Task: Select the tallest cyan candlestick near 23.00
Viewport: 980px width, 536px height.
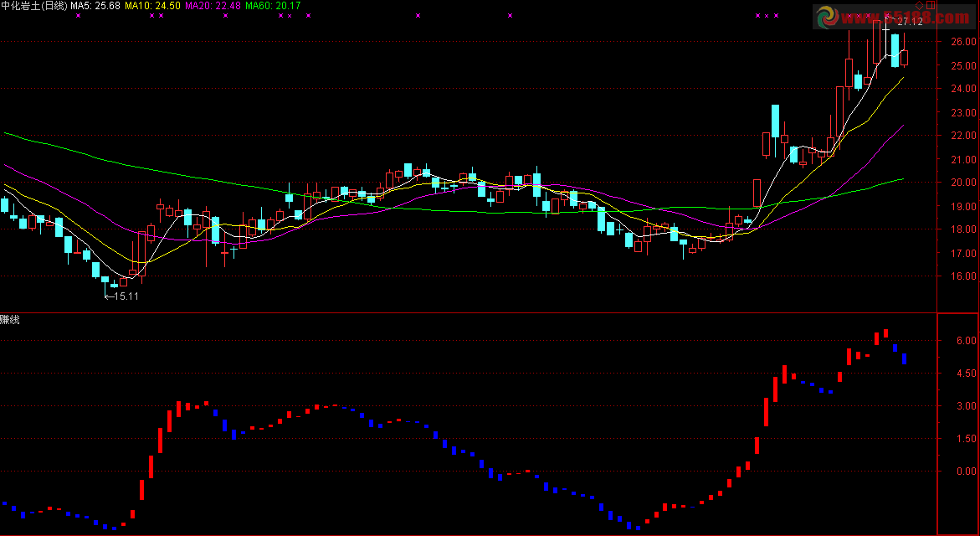Action: point(776,121)
